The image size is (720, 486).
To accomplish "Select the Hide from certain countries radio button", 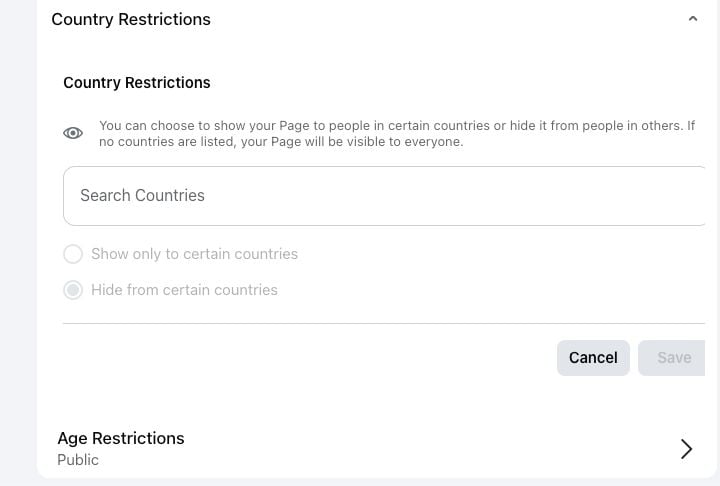I will click(73, 290).
